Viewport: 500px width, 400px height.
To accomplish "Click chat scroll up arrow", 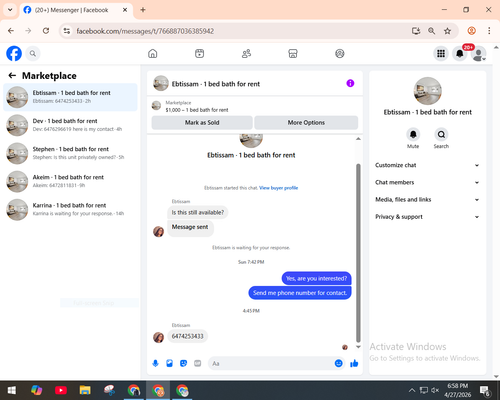I will [358, 139].
